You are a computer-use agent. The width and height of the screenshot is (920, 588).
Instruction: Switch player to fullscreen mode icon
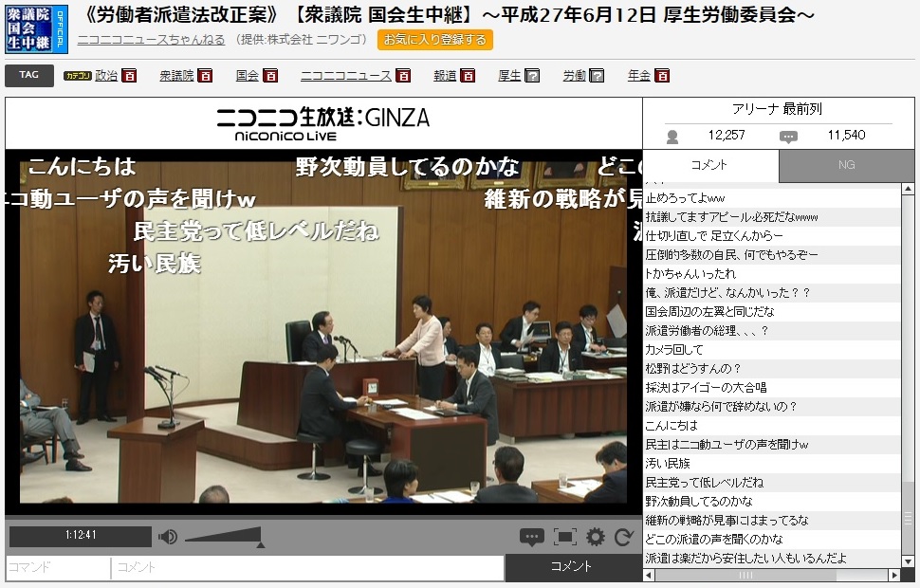coord(564,537)
